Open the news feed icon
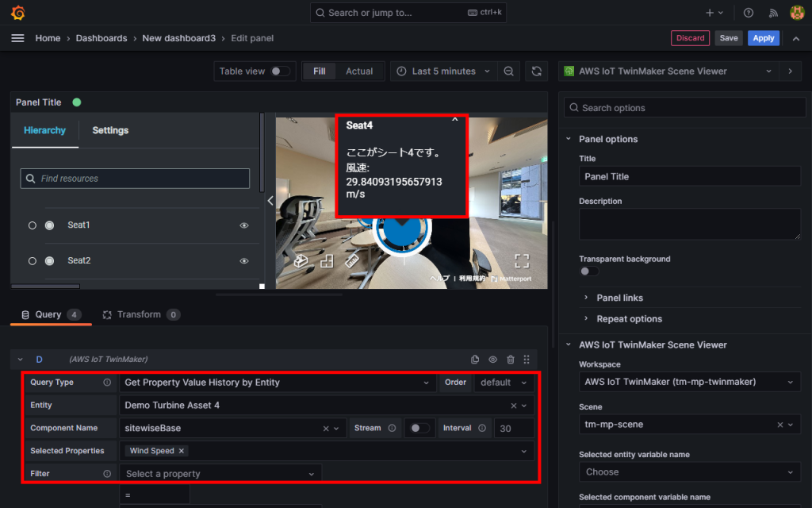The width and height of the screenshot is (812, 508). pyautogui.click(x=773, y=13)
